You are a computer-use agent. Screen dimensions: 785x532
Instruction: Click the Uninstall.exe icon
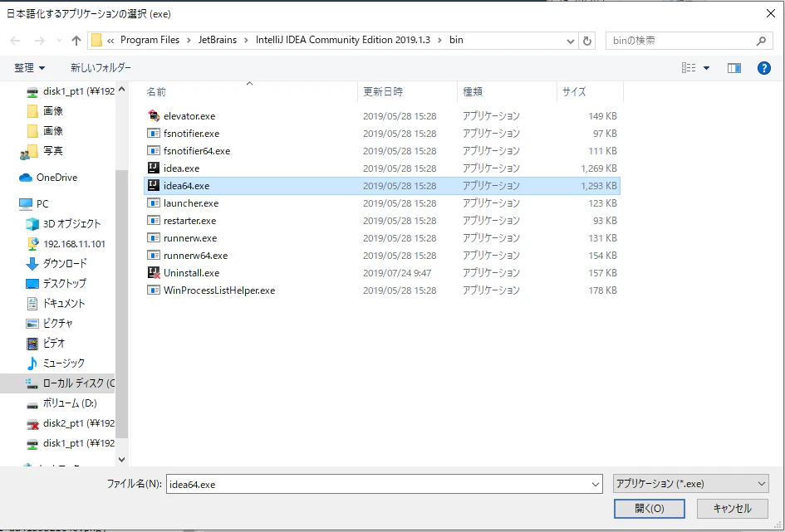[154, 273]
